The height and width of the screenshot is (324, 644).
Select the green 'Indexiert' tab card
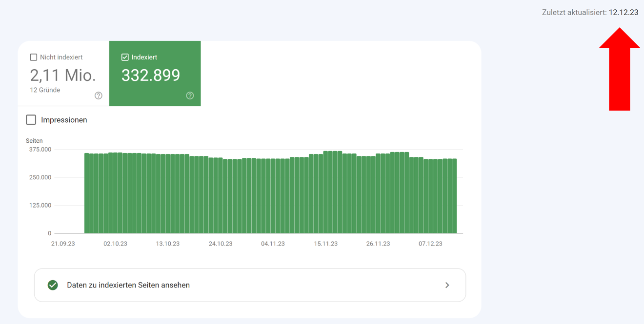click(155, 73)
